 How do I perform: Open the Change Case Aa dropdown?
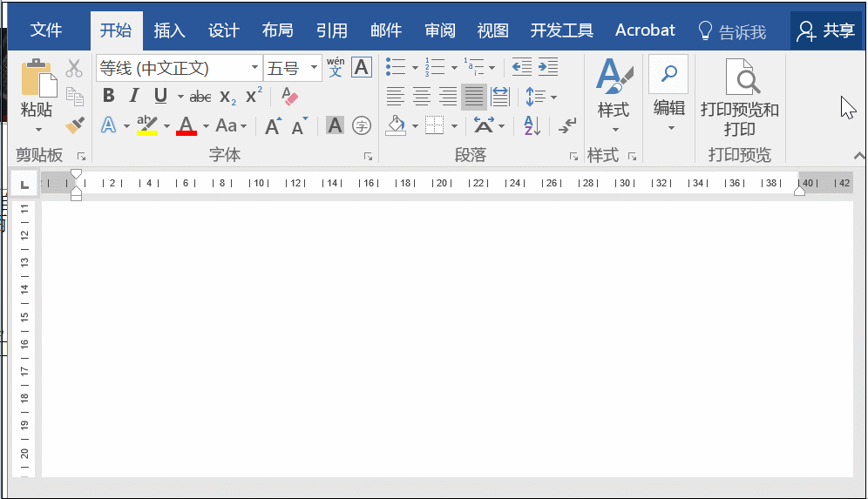[230, 126]
